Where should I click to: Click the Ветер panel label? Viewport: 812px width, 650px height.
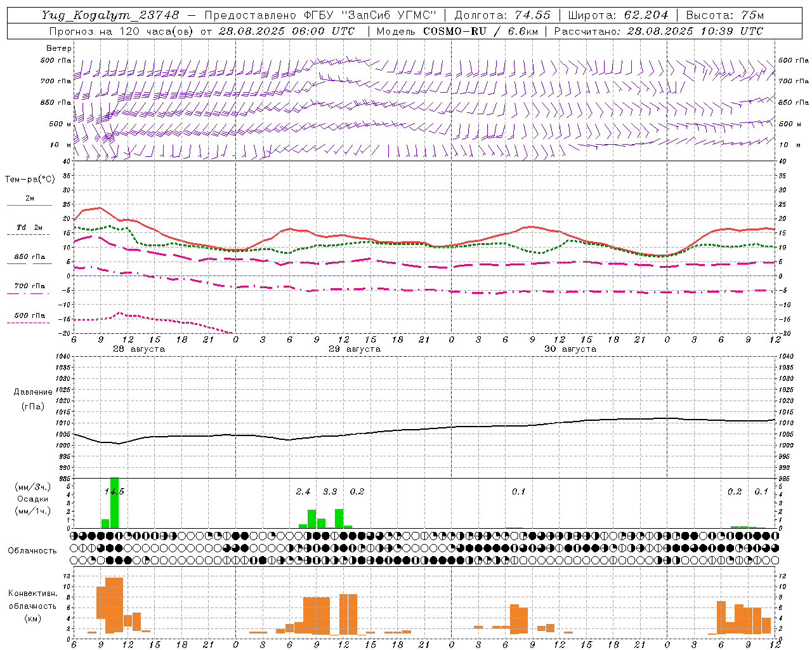point(59,48)
